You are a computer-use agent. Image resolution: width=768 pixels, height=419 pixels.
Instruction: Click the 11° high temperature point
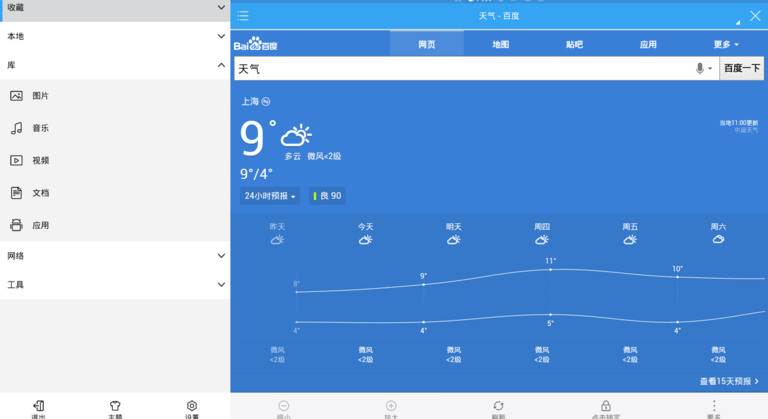coord(551,270)
